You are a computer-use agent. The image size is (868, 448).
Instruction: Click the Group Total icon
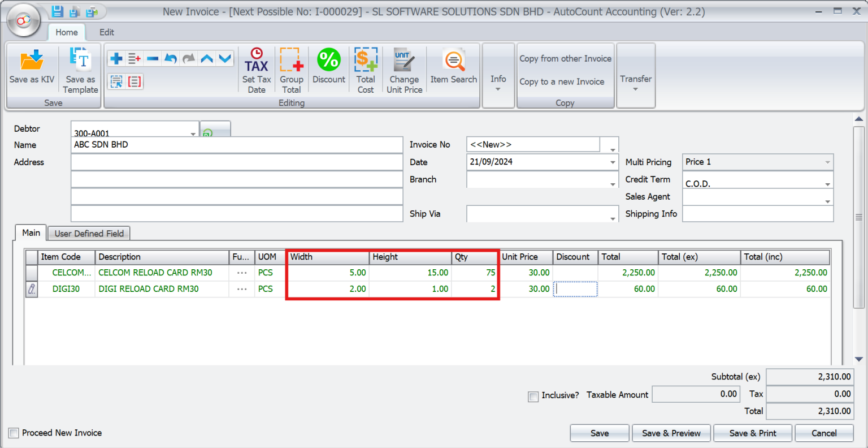pyautogui.click(x=292, y=60)
